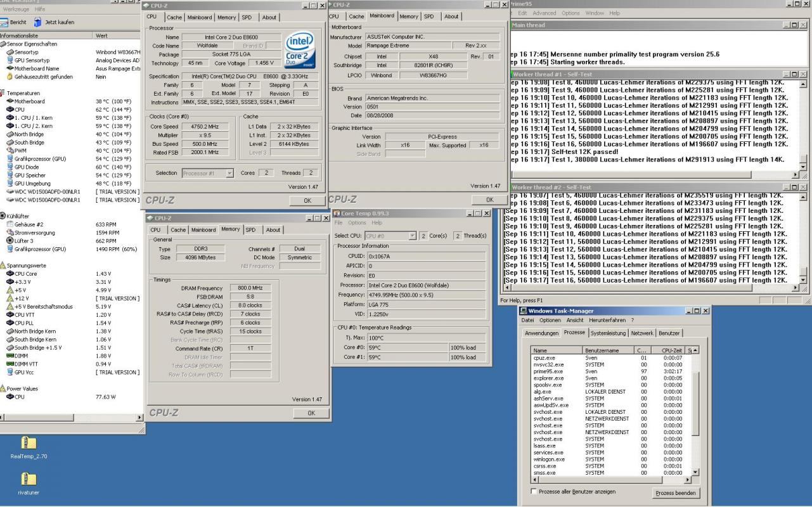Click the North Bridge Kern chip icon
The height and width of the screenshot is (507, 812).
coord(10,331)
